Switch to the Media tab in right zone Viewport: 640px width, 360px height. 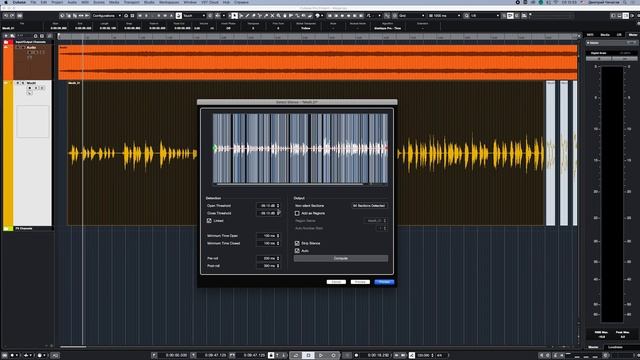[x=605, y=35]
